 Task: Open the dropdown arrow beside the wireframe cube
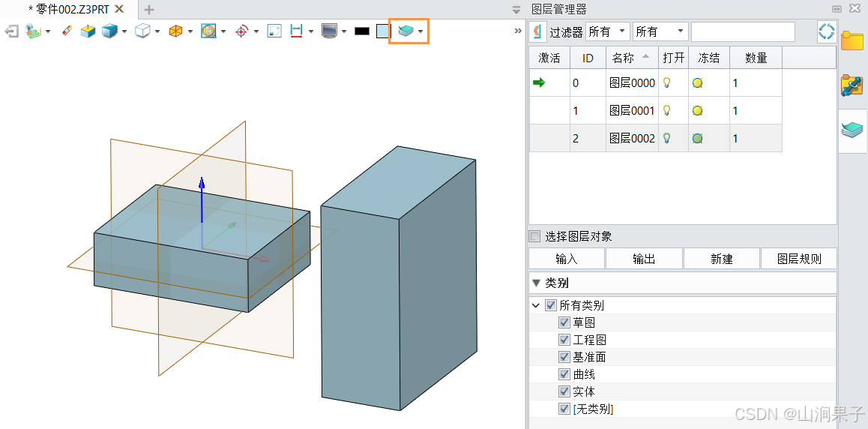[157, 31]
